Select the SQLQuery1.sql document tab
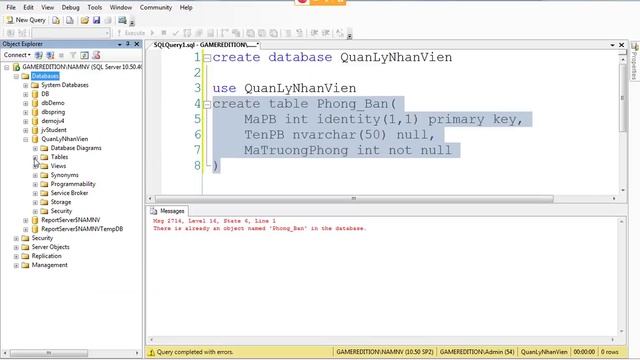Viewport: 640px width, 360px height. [x=206, y=44]
